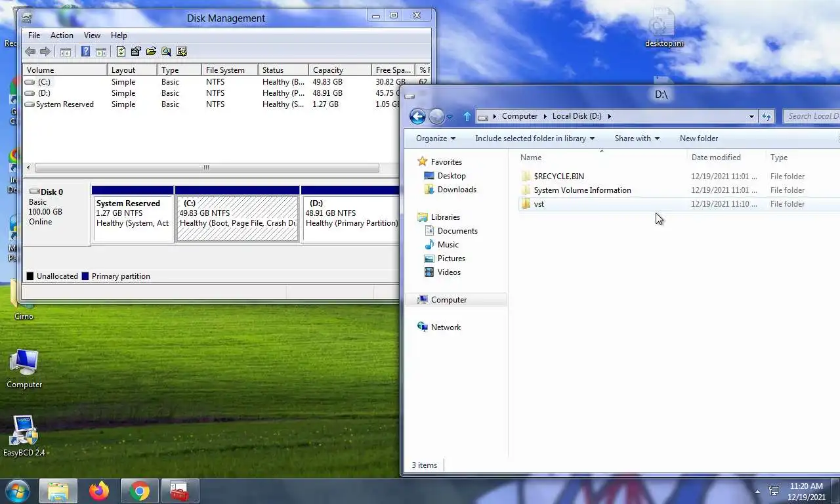The image size is (840, 504).
Task: Click the horizontal scrollbar in volume list
Action: 207,168
